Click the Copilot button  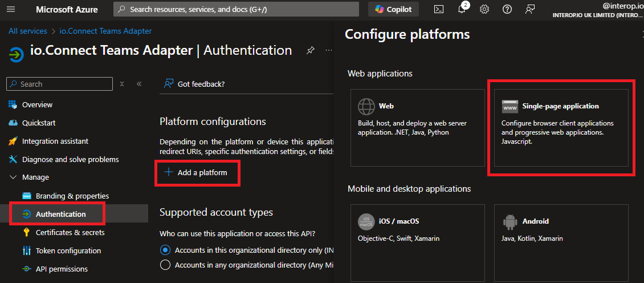click(x=393, y=9)
